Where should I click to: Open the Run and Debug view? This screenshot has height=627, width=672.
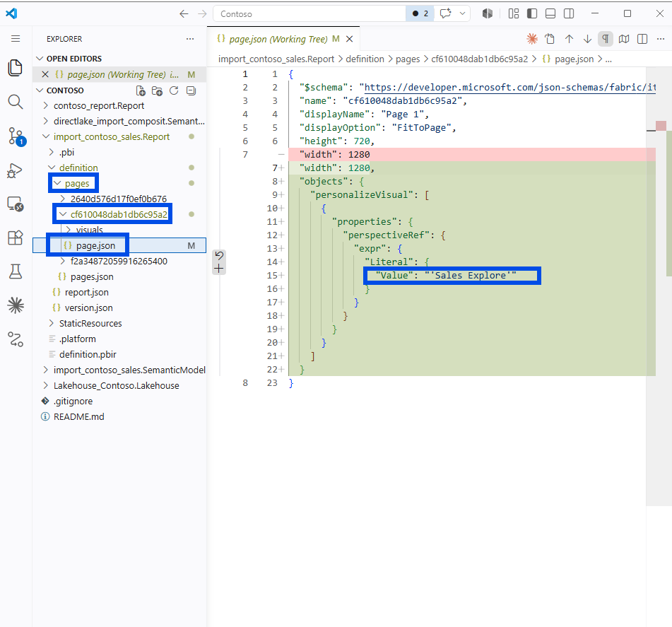point(16,170)
